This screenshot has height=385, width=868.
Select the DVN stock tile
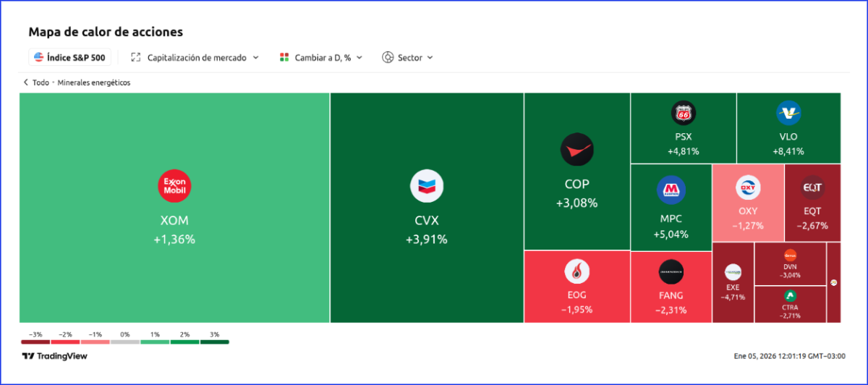pyautogui.click(x=790, y=263)
